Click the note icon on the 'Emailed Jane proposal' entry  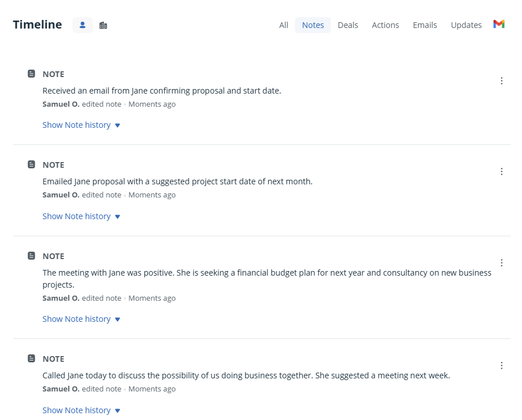(31, 164)
